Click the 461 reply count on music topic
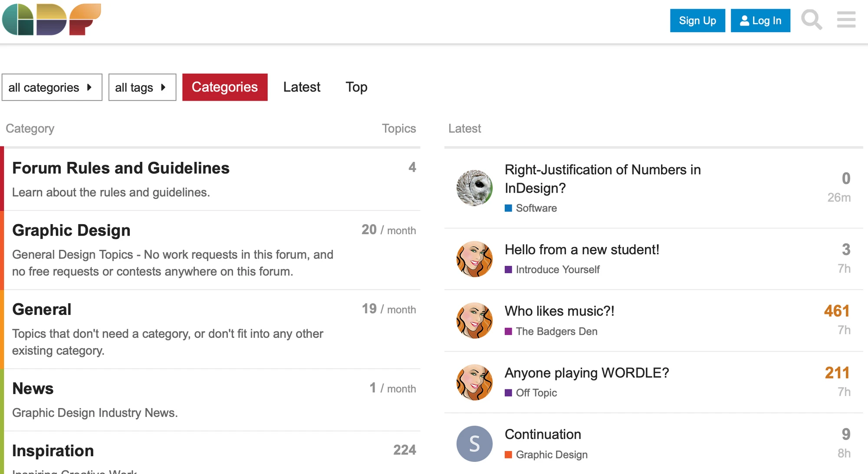The image size is (868, 474). tap(836, 311)
